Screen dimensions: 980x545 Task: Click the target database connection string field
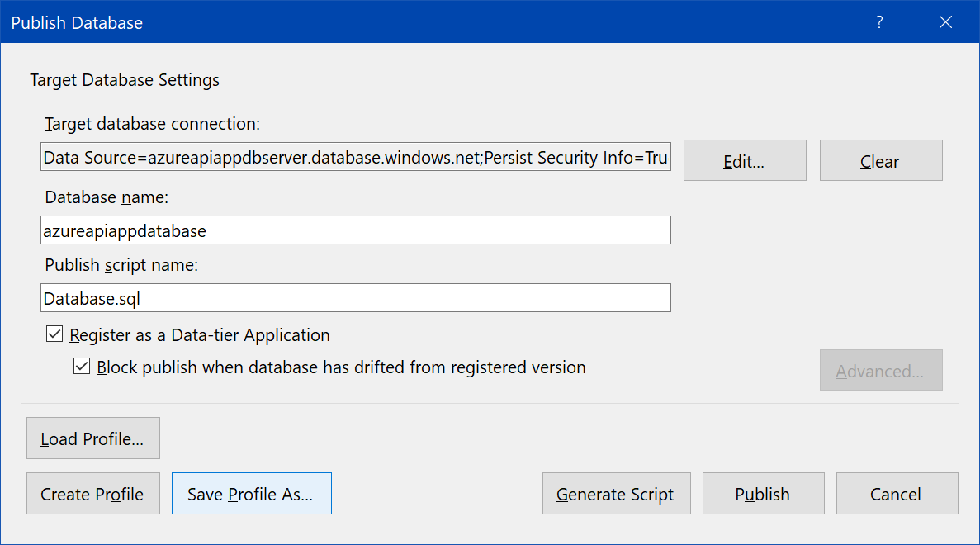click(355, 158)
